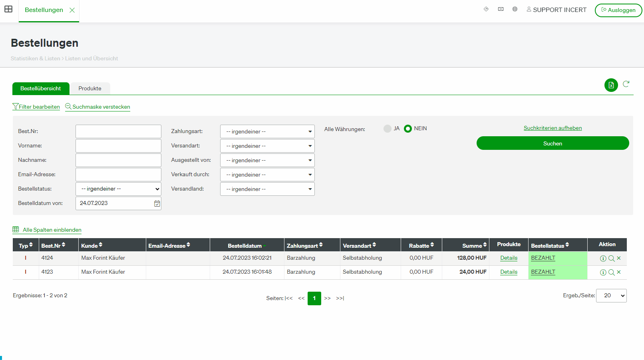Click the magnifier icon for order 4123
Image resolution: width=644 pixels, height=360 pixels.
(x=611, y=272)
